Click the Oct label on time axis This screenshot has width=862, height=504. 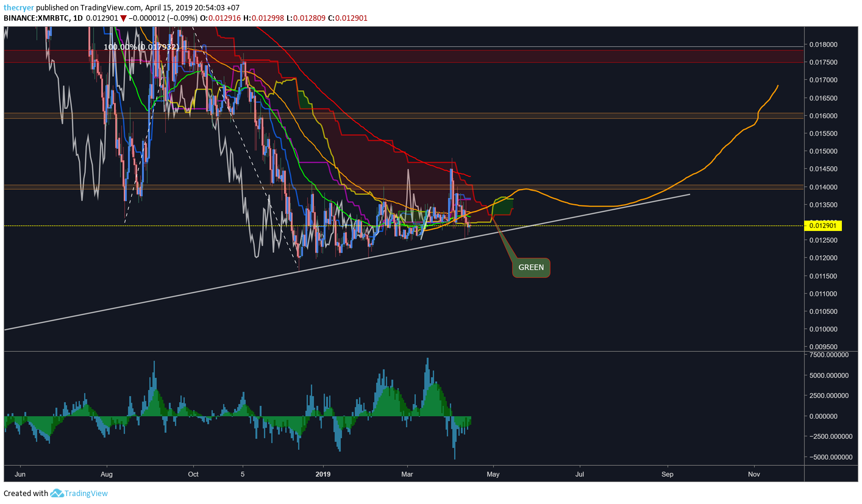point(193,474)
